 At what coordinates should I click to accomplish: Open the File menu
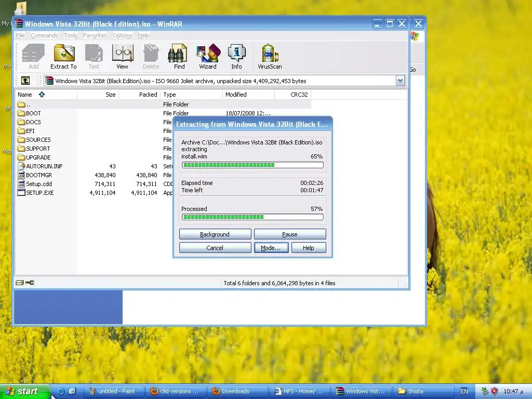(x=20, y=35)
